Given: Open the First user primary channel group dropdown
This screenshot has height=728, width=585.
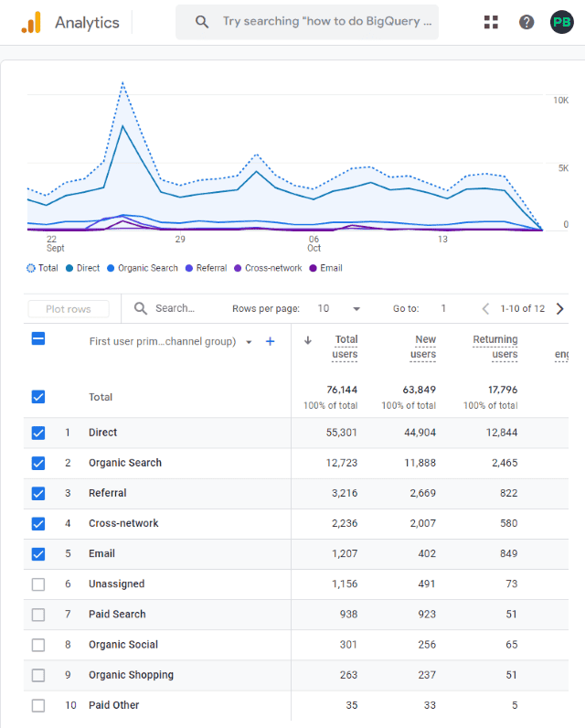Looking at the screenshot, I should pos(170,342).
